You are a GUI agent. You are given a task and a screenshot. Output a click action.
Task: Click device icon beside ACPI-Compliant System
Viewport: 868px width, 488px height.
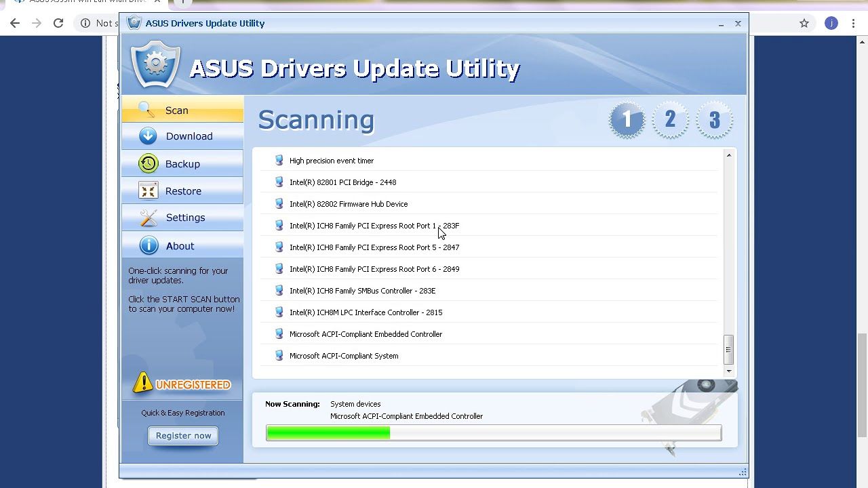point(279,355)
